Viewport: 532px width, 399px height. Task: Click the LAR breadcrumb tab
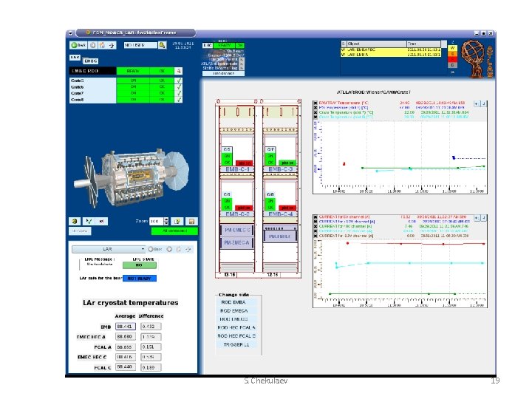[x=75, y=58]
